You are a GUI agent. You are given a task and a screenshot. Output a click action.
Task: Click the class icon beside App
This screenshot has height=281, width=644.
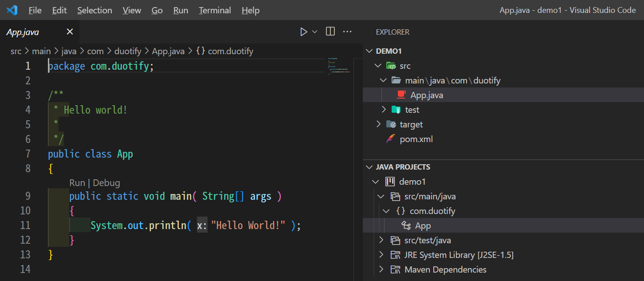405,226
